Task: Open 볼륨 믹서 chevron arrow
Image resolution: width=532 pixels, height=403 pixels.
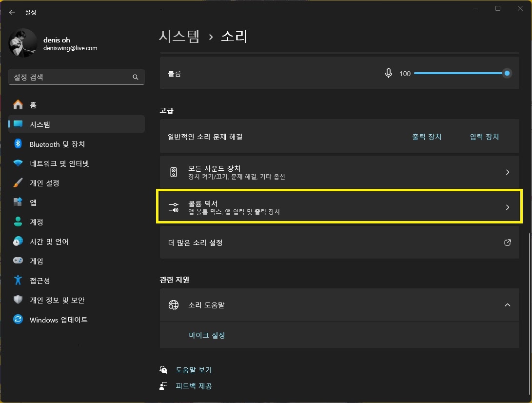Action: coord(508,207)
